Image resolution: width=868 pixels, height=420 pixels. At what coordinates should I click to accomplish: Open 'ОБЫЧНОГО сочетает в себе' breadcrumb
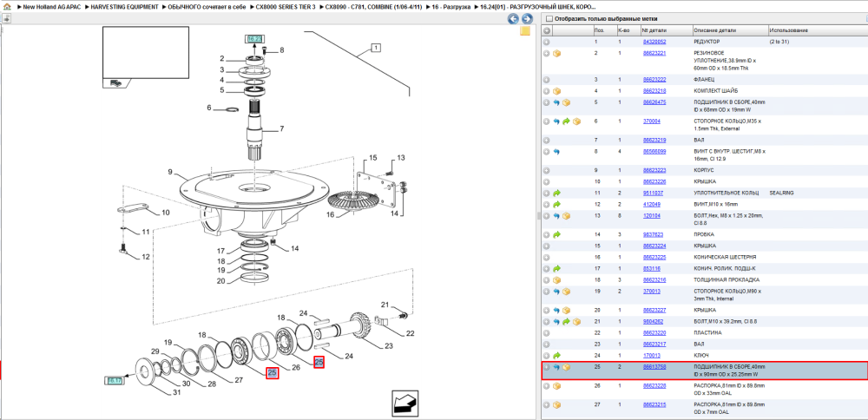[208, 7]
